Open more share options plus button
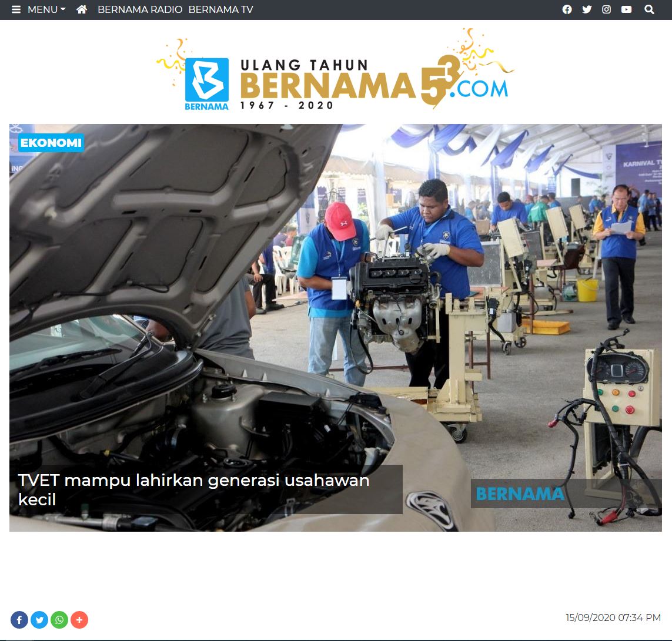Image resolution: width=672 pixels, height=641 pixels. click(x=79, y=620)
